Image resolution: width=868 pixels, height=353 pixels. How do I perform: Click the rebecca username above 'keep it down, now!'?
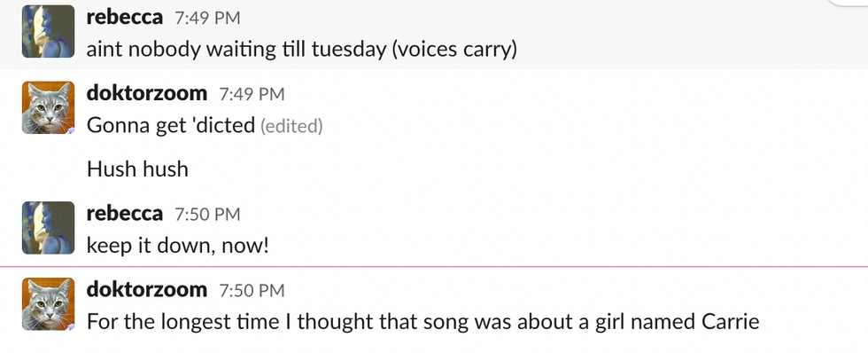coord(125,214)
